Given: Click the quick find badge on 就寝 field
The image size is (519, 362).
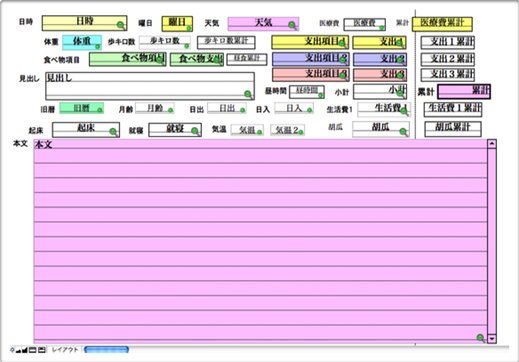Looking at the screenshot, I should [195, 131].
